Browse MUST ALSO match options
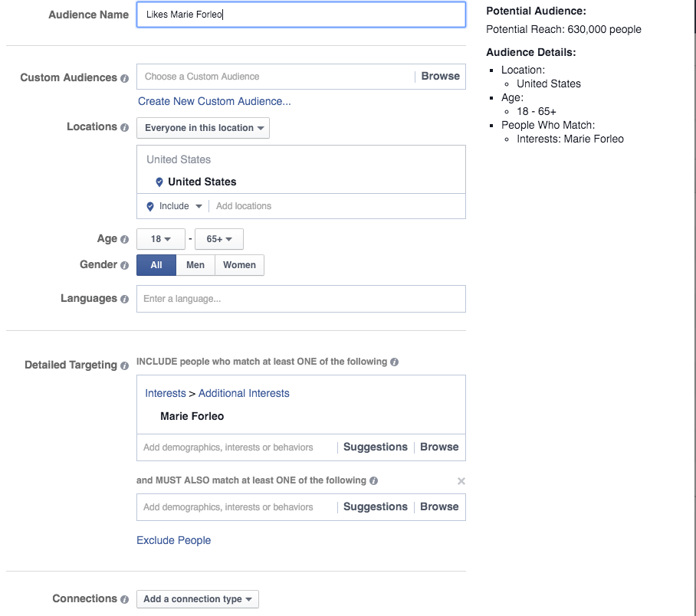Image resolution: width=696 pixels, height=616 pixels. pyautogui.click(x=439, y=507)
